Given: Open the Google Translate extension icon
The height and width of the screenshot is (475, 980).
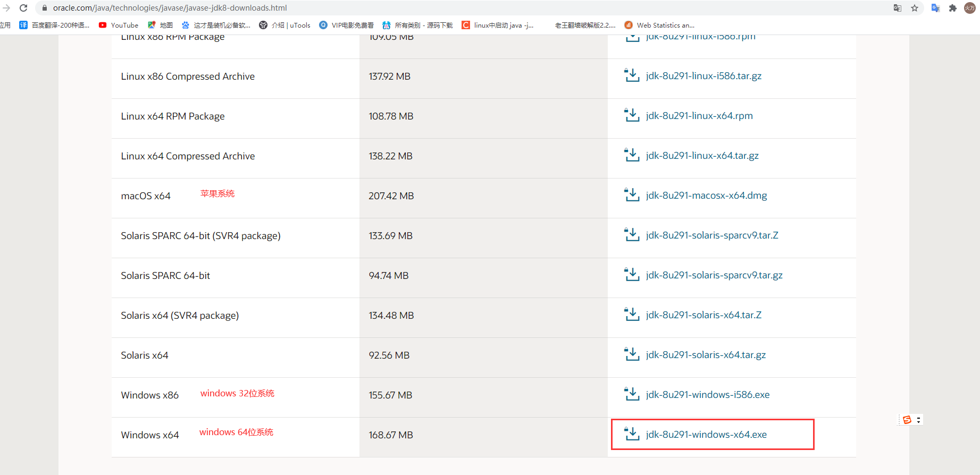Looking at the screenshot, I should click(x=936, y=8).
